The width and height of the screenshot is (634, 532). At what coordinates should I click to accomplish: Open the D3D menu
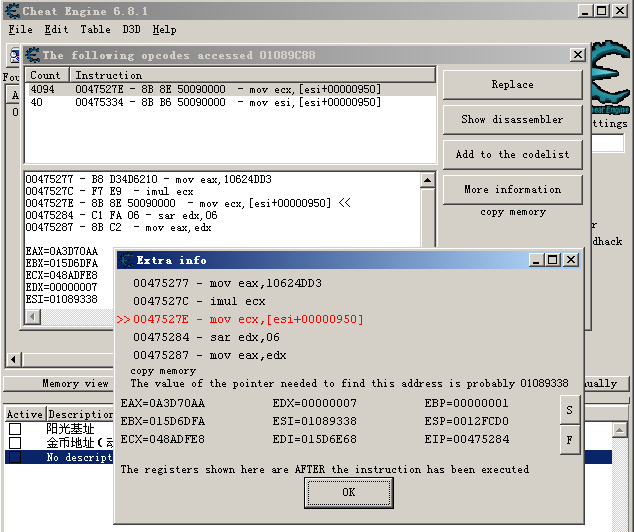131,30
